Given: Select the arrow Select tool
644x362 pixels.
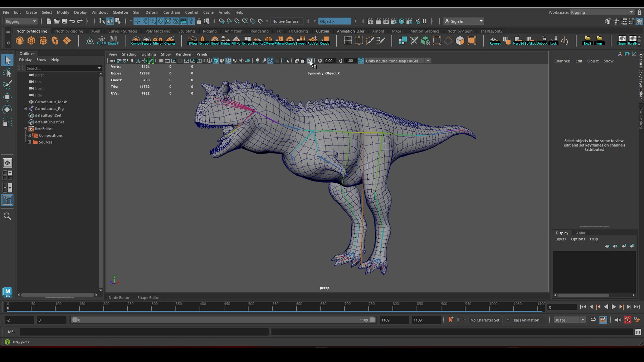Looking at the screenshot, I should (7, 60).
